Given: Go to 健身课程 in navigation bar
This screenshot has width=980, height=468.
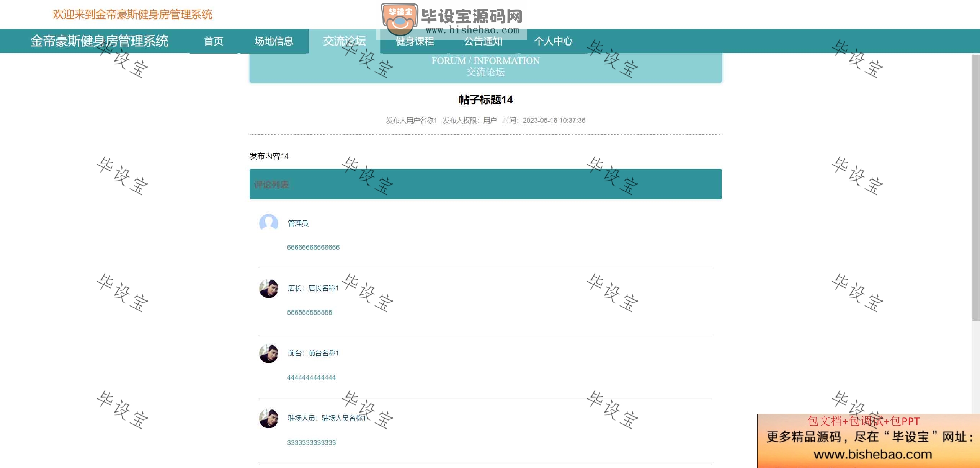Looking at the screenshot, I should [x=415, y=41].
